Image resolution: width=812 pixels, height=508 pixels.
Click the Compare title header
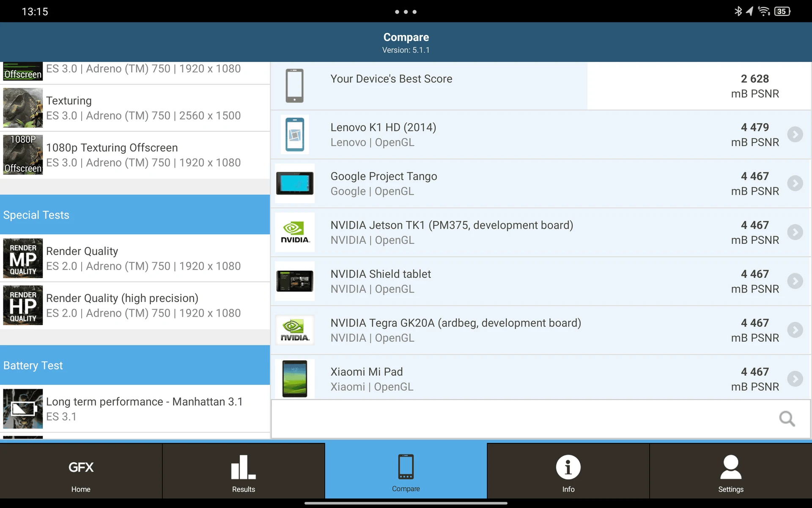pos(406,37)
